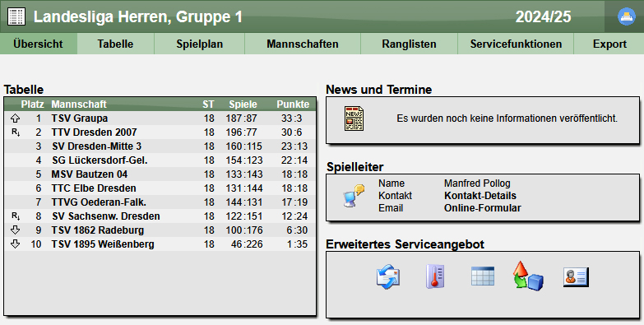Open the Spielplan tab

coord(200,44)
